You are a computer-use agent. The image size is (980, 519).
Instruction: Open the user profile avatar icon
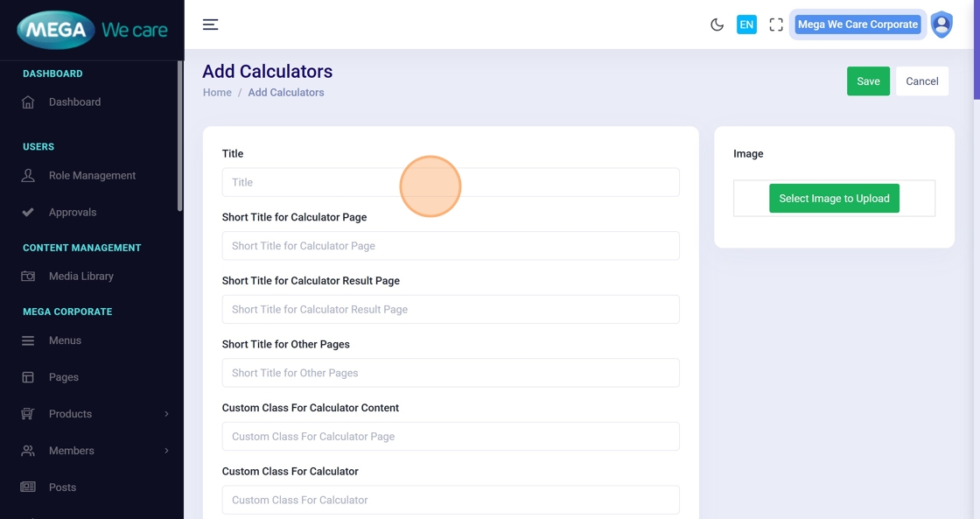tap(941, 25)
